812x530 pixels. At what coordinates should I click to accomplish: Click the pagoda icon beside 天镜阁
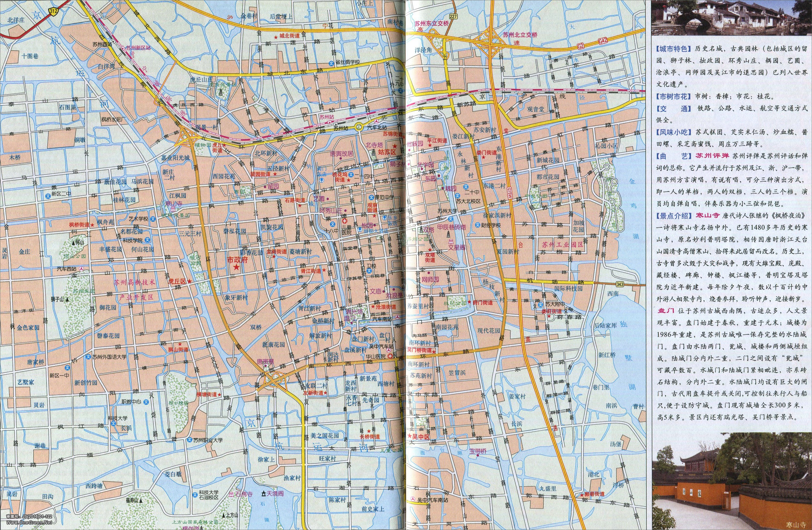point(263,494)
